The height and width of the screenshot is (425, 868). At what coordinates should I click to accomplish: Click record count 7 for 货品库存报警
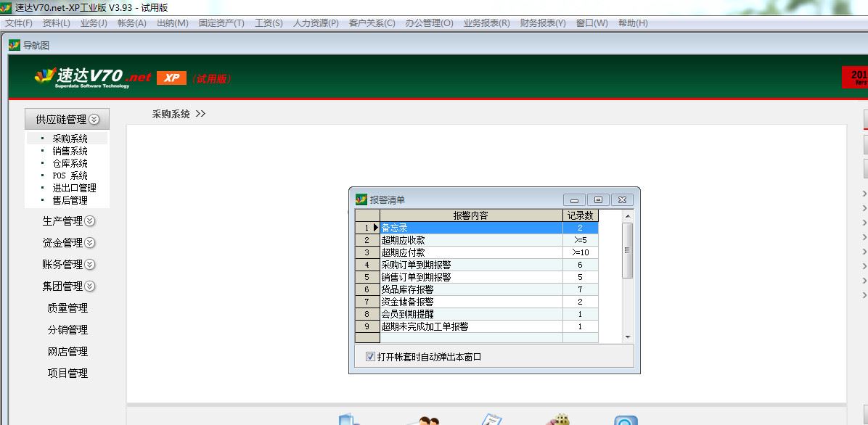[x=580, y=289]
